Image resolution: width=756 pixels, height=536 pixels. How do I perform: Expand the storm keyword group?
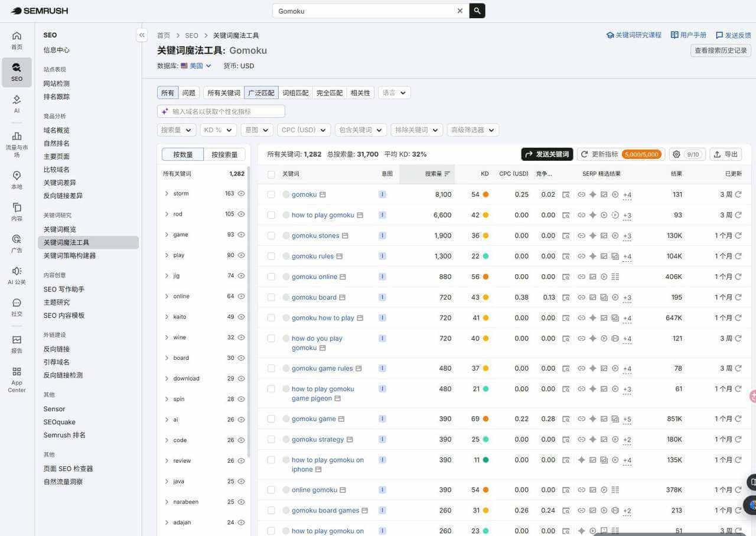coord(167,193)
